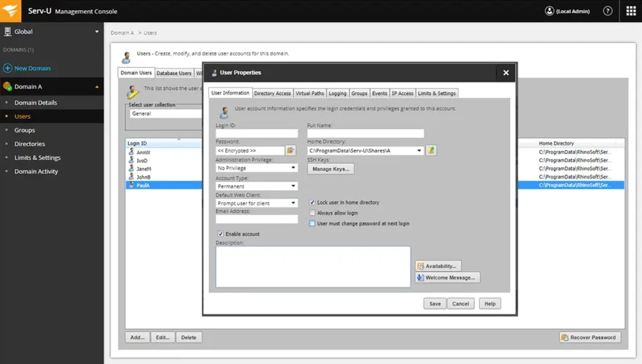Open the Limits & Settings tab in User Properties
Screen dimensions: 642x364
click(437, 93)
